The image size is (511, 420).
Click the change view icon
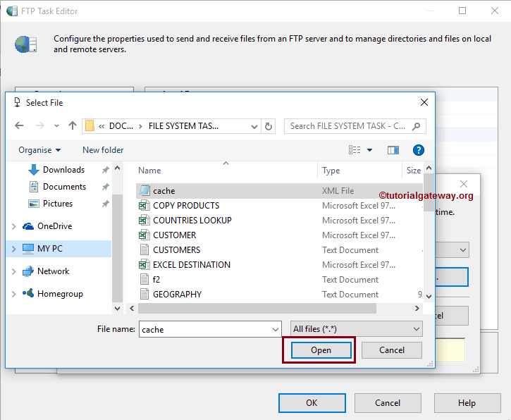click(x=355, y=150)
